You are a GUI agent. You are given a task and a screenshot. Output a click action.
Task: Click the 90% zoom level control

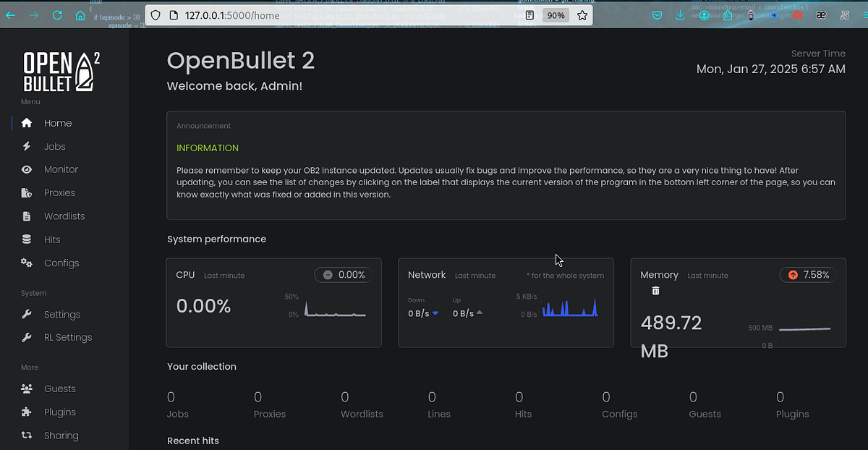(556, 14)
